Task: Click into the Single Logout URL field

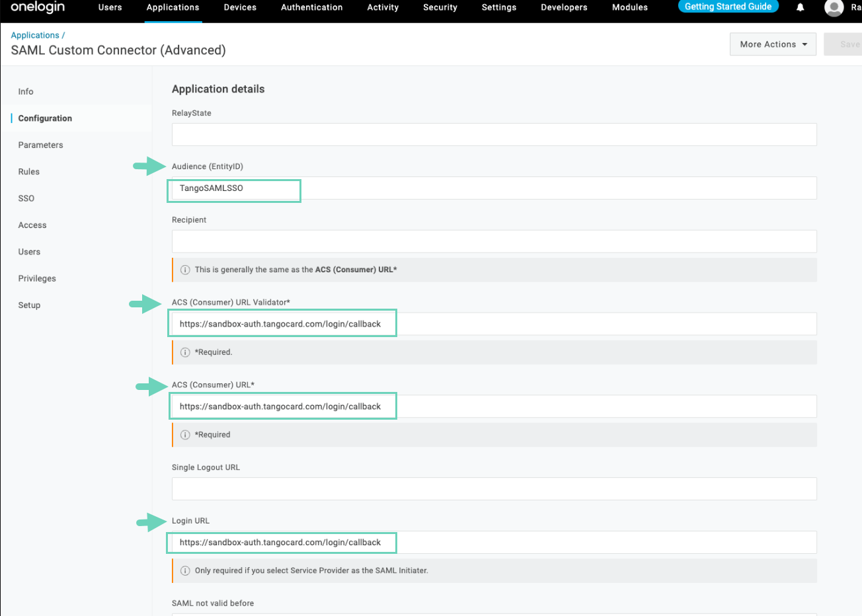Action: click(494, 488)
